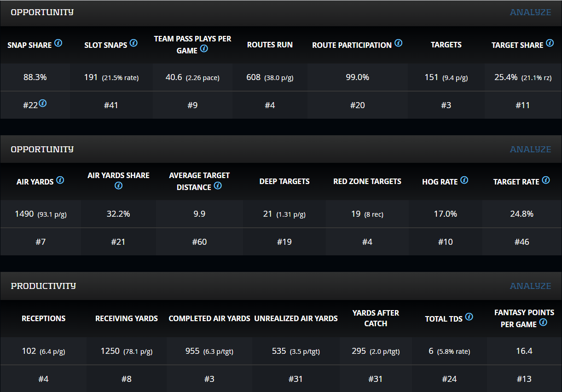Show the Target Rate info icon

(546, 180)
